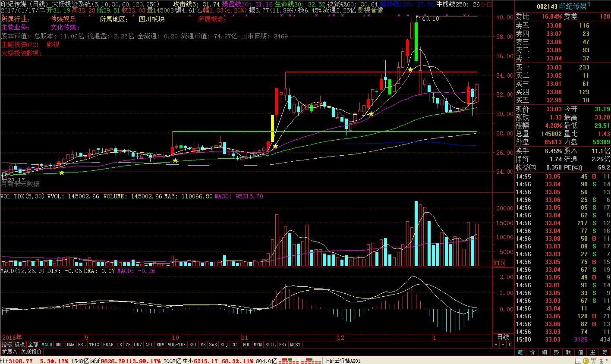This screenshot has width=611, height=364.
Task: Click the 上证云行情A901 server status
Action: pos(343,361)
